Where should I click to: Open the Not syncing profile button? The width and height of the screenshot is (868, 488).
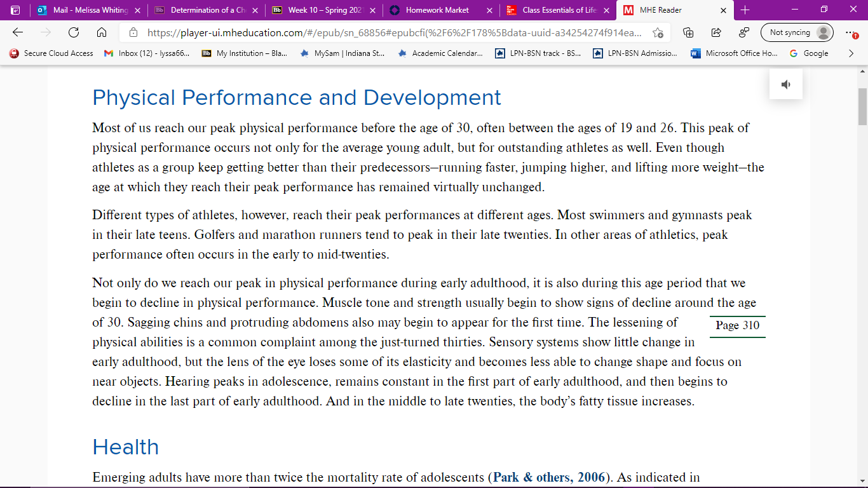point(797,32)
